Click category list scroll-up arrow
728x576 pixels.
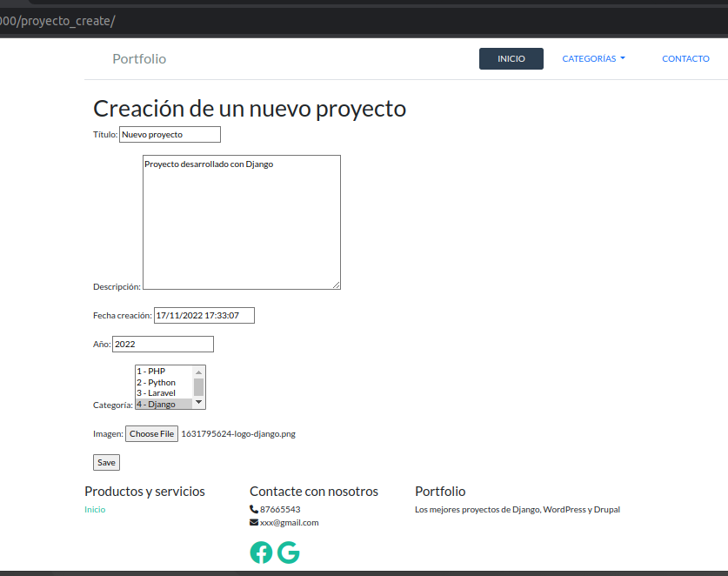click(198, 372)
